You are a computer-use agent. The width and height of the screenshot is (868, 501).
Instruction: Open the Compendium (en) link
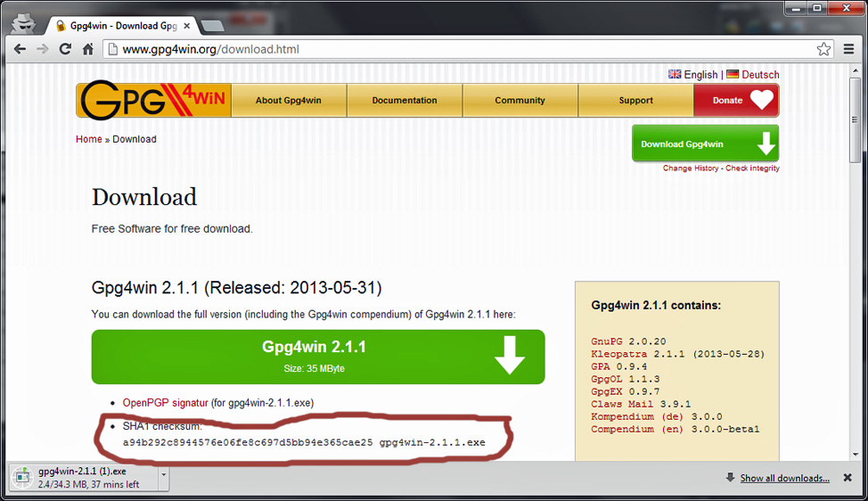point(636,430)
